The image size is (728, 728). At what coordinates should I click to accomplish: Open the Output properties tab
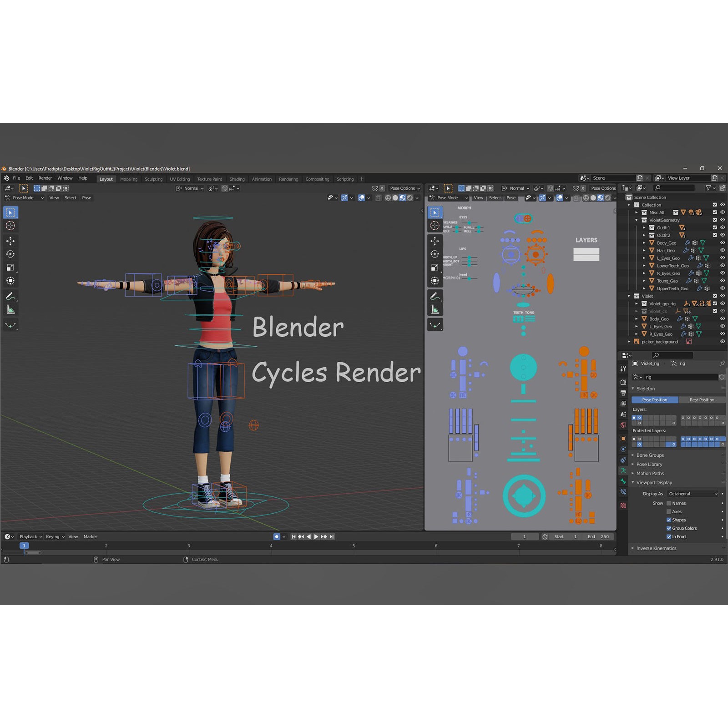623,393
